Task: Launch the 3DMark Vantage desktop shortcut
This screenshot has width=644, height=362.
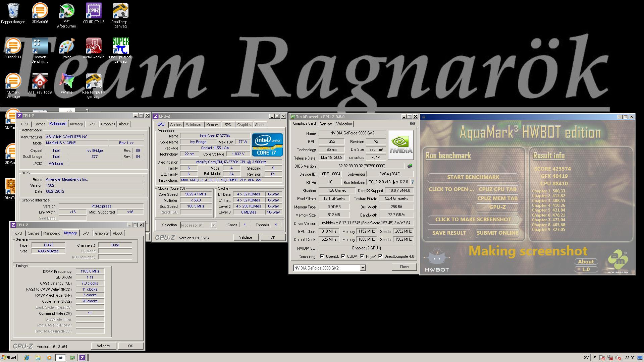Action: 13,86
